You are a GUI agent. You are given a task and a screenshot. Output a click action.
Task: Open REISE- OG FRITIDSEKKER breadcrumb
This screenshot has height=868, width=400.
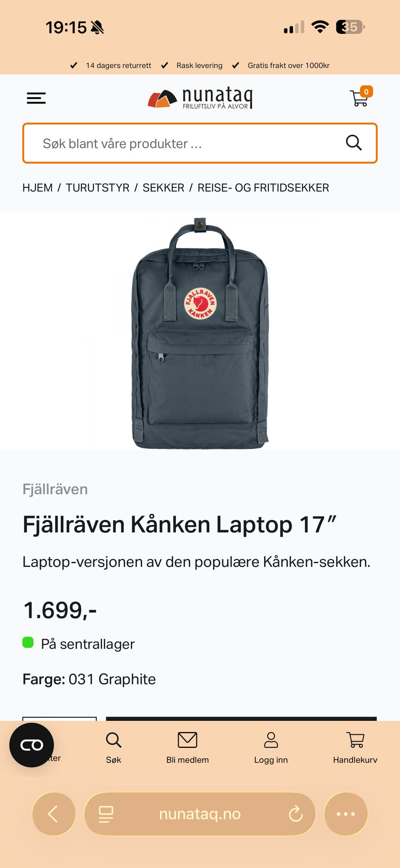click(x=263, y=188)
